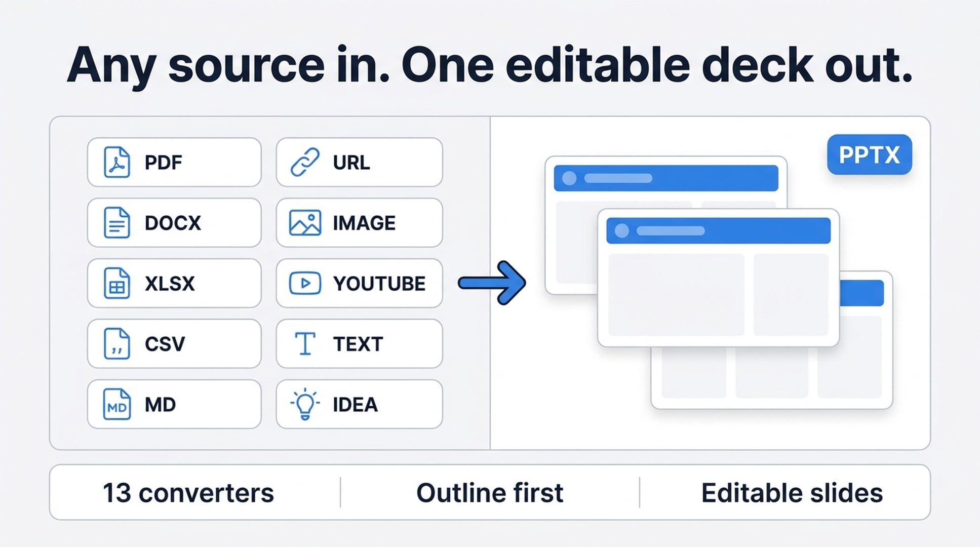Click the blue PPTX badge

(x=870, y=154)
